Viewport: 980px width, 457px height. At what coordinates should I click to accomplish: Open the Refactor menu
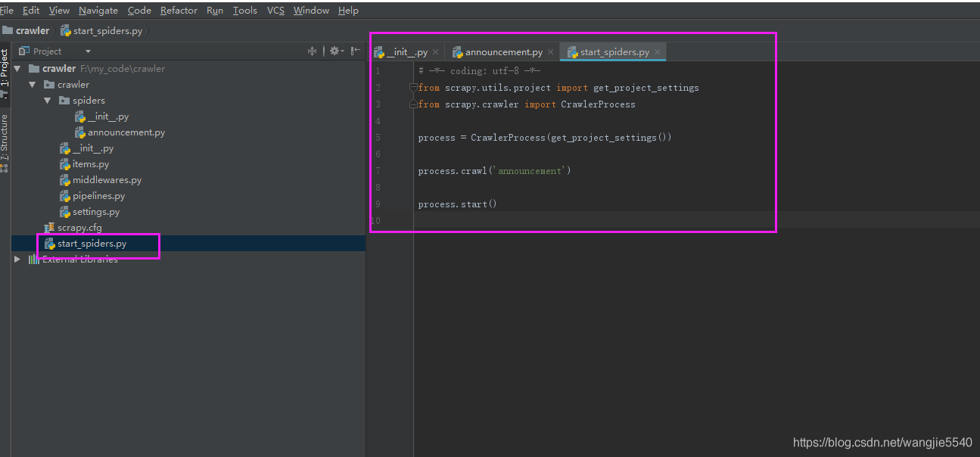tap(179, 11)
